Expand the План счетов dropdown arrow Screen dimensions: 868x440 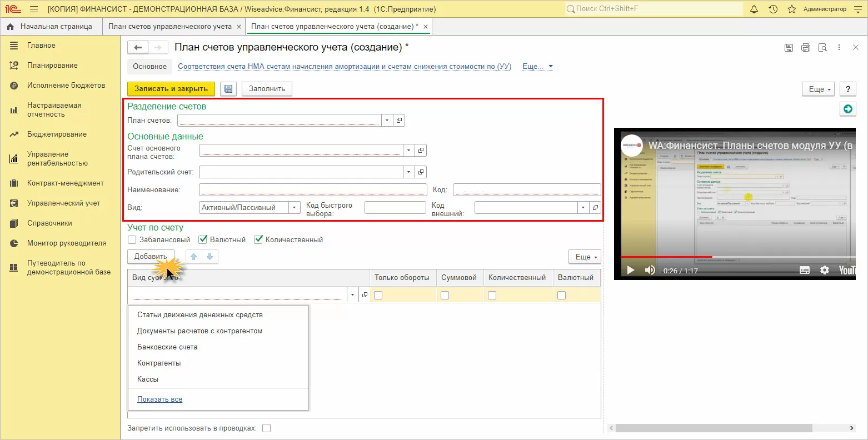[387, 120]
